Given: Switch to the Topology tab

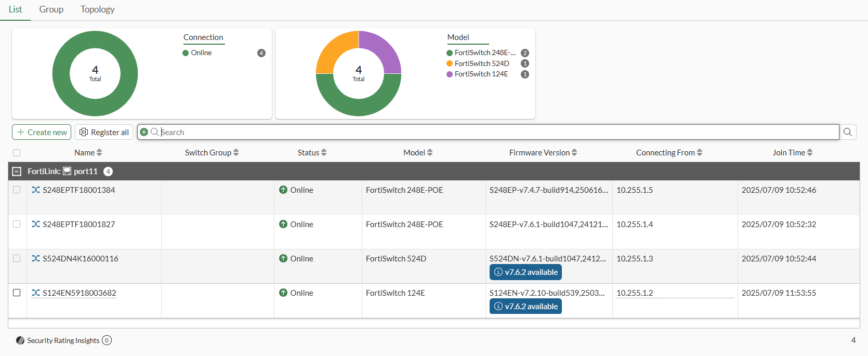Looking at the screenshot, I should point(97,9).
